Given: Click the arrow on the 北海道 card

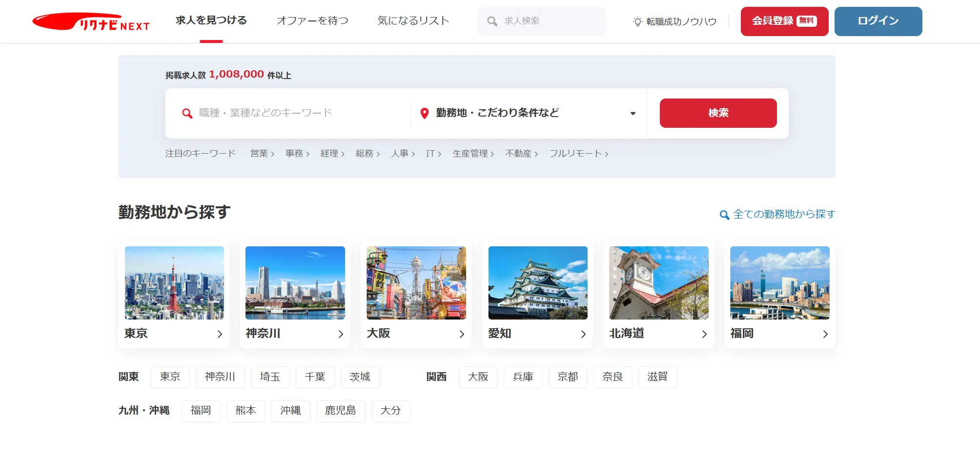Looking at the screenshot, I should [704, 334].
